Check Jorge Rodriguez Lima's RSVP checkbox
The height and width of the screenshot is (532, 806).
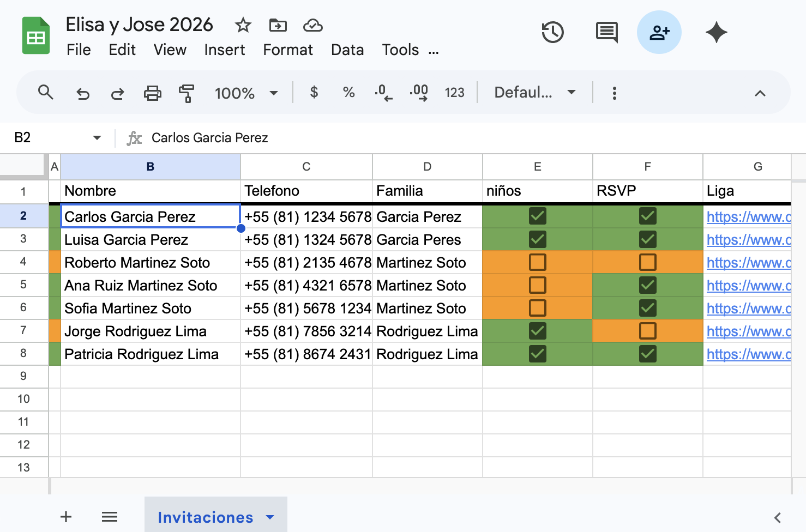(x=647, y=331)
